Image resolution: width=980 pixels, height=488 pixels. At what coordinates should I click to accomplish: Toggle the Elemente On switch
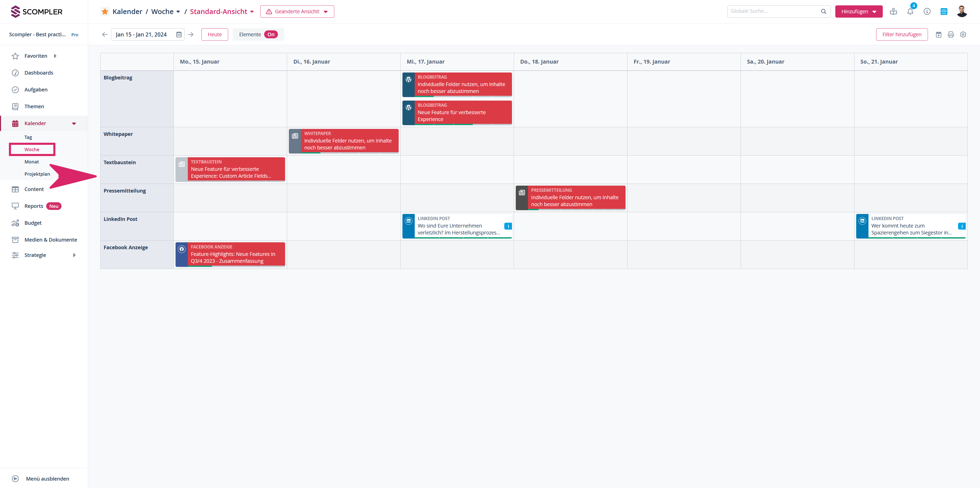click(x=271, y=35)
